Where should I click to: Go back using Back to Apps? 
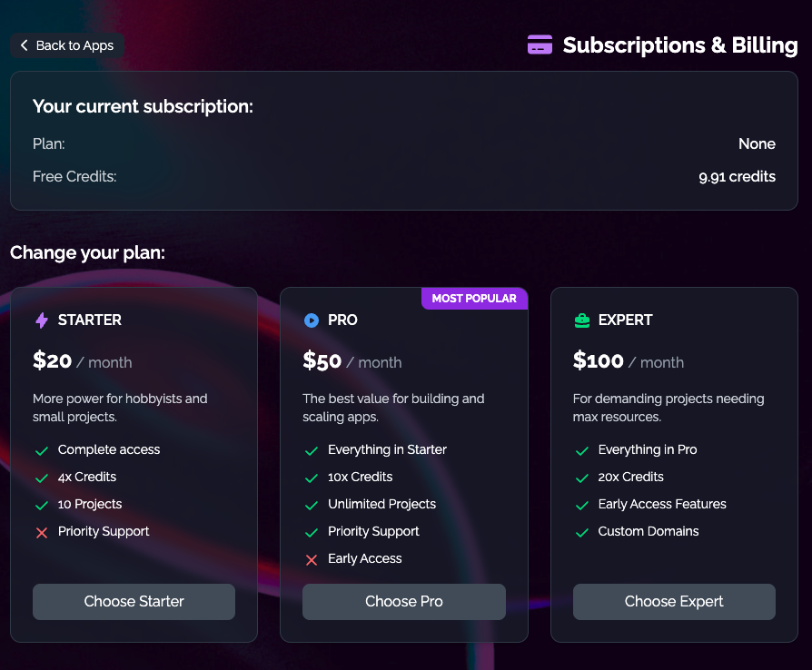point(68,45)
